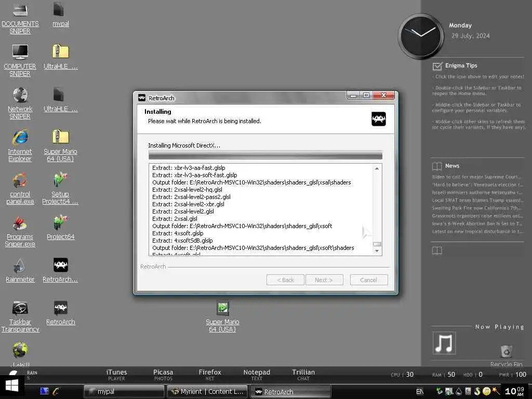Open Firefox Net launcher link
This screenshot has height=399, width=532.
[210, 375]
